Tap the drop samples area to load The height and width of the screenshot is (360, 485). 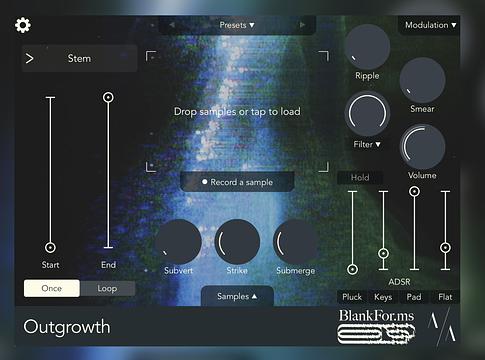coord(237,112)
